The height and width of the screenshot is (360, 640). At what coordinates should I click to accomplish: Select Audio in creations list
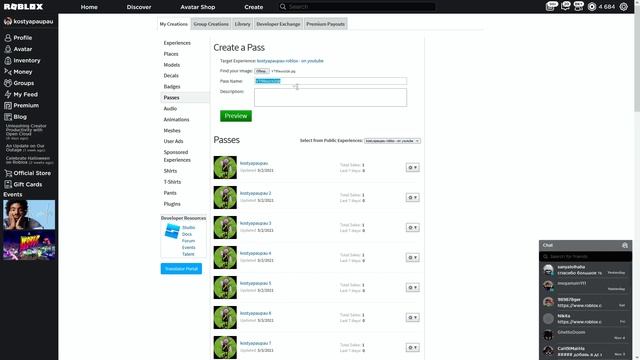coord(170,109)
